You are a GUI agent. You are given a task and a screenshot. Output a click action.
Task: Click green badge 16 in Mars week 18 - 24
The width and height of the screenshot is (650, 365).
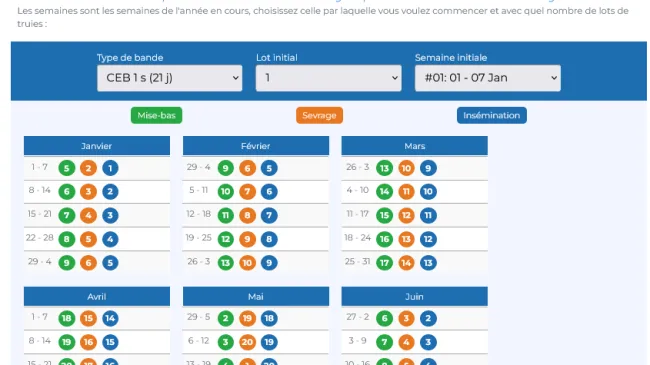click(x=384, y=239)
